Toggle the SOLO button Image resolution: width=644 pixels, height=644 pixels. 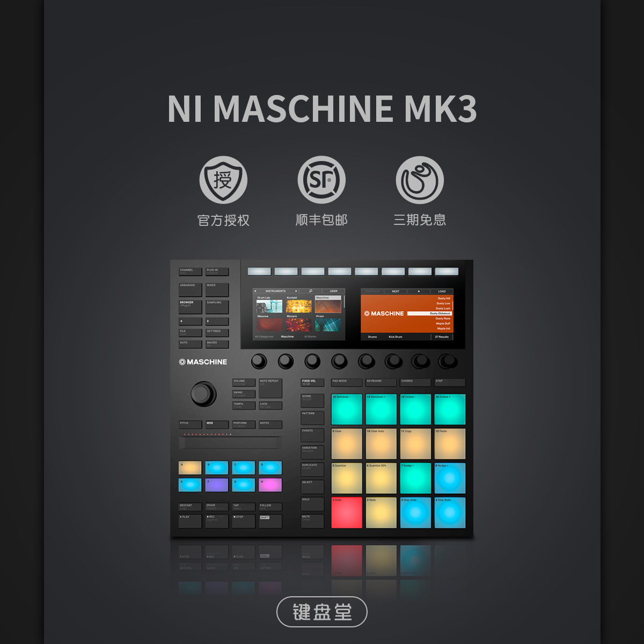[x=312, y=504]
